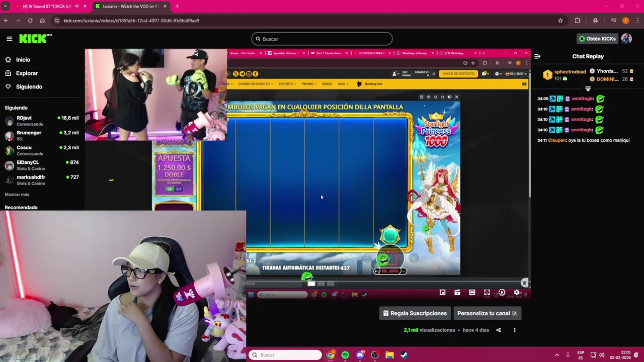Click HACER UN DEPOSITO in streamed casino
Screen dimensions: 644x362
458,74
